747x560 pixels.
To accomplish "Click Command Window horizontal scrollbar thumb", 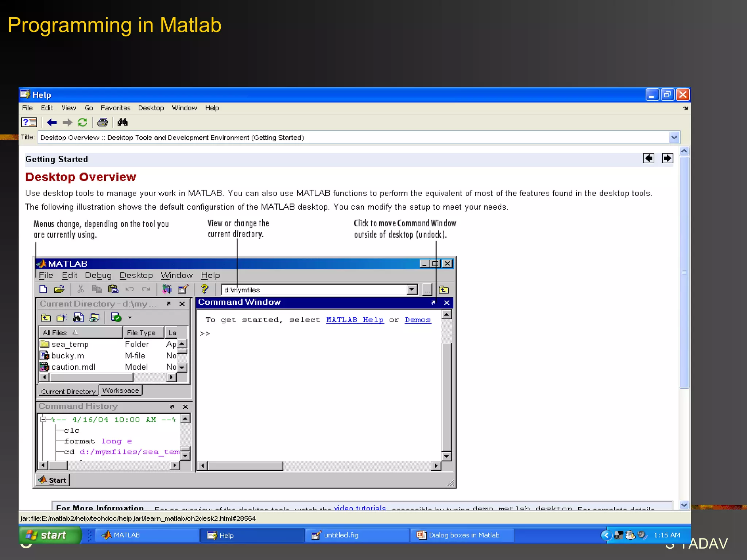I will (245, 466).
